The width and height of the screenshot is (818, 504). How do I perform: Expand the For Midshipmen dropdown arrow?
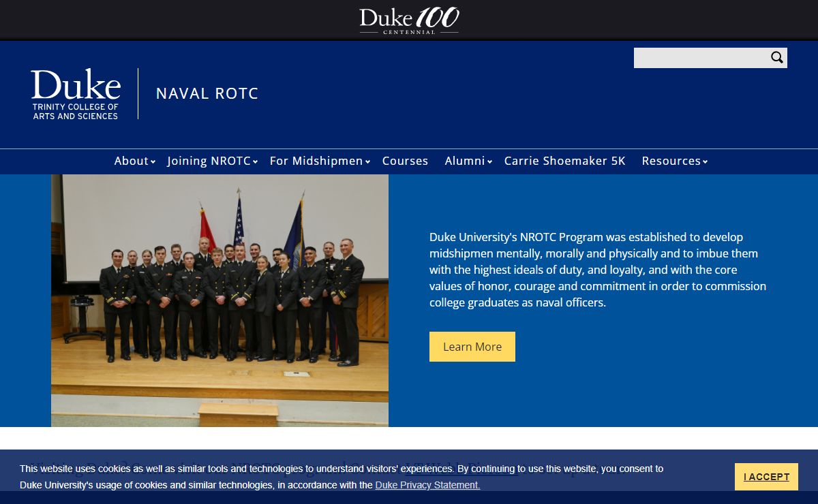coord(367,162)
